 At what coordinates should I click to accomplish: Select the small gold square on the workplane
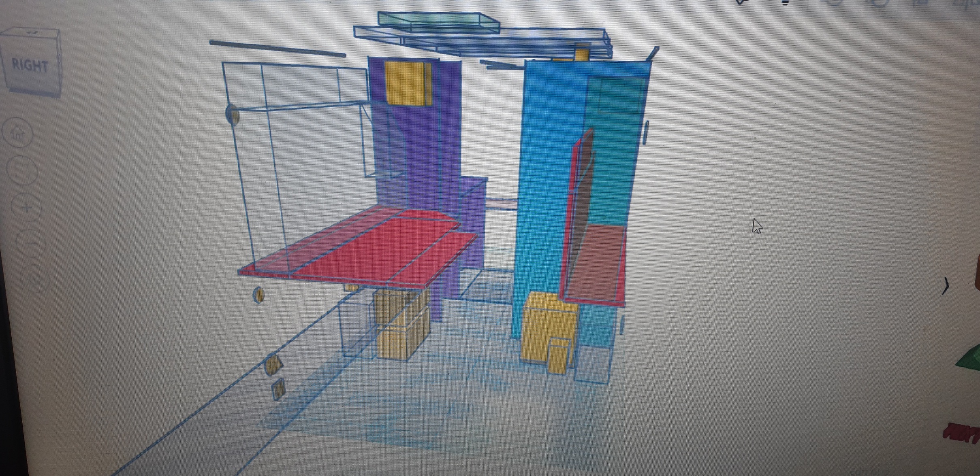coord(279,389)
